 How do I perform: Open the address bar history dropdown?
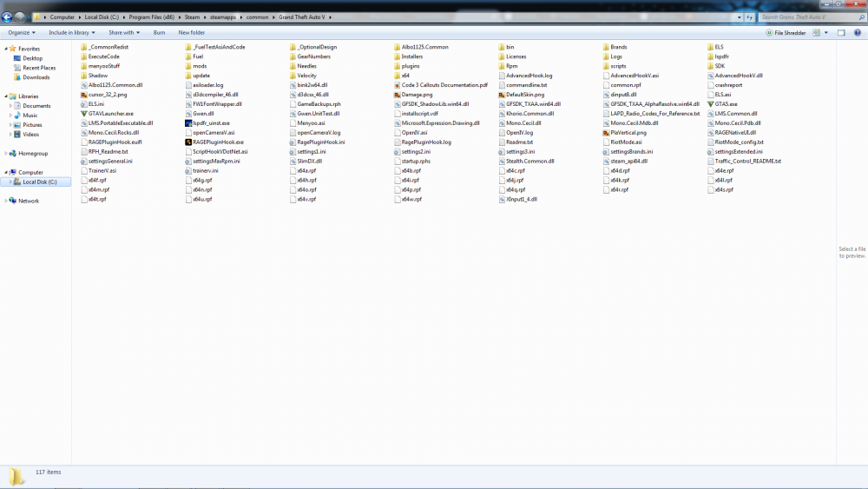click(x=739, y=17)
